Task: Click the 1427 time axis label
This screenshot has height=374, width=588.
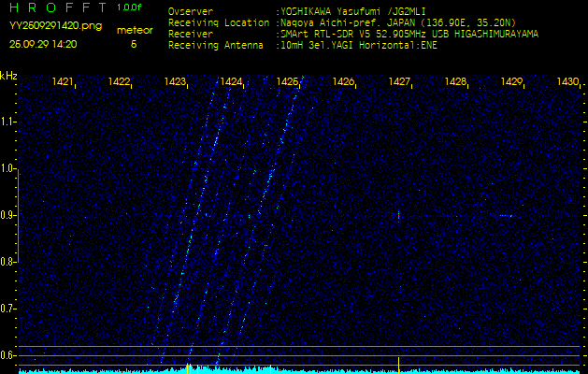Action: click(399, 81)
